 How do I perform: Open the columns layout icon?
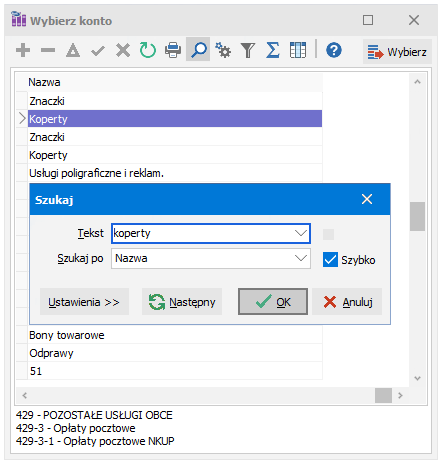coord(298,50)
